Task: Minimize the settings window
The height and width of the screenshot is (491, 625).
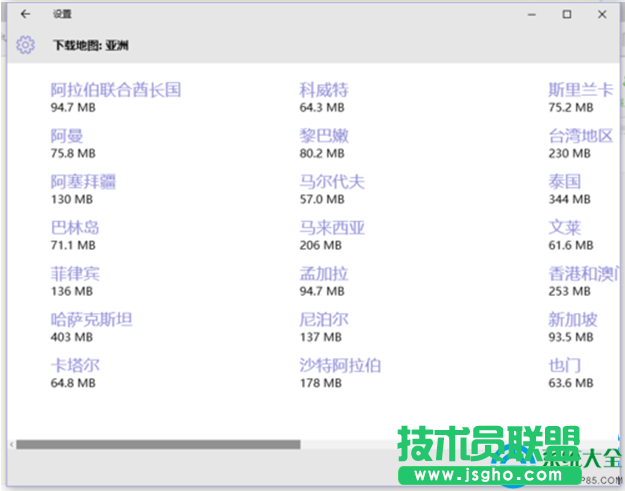Action: (x=532, y=15)
